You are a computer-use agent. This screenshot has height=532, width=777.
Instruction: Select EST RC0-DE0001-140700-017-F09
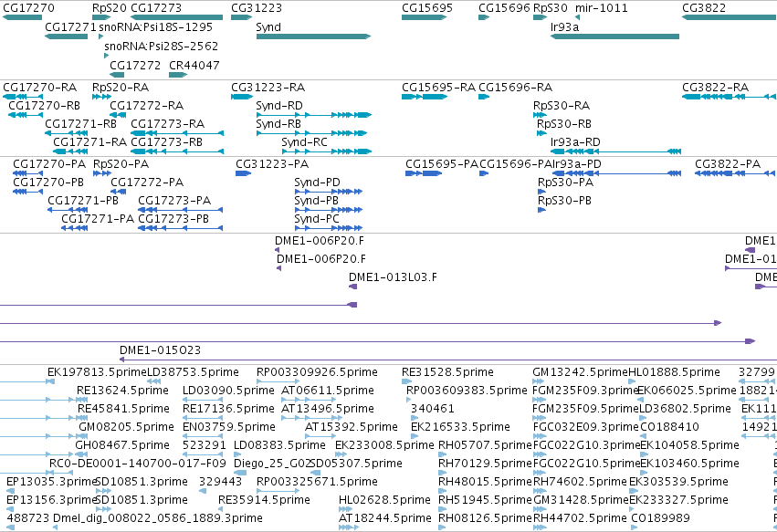click(138, 464)
